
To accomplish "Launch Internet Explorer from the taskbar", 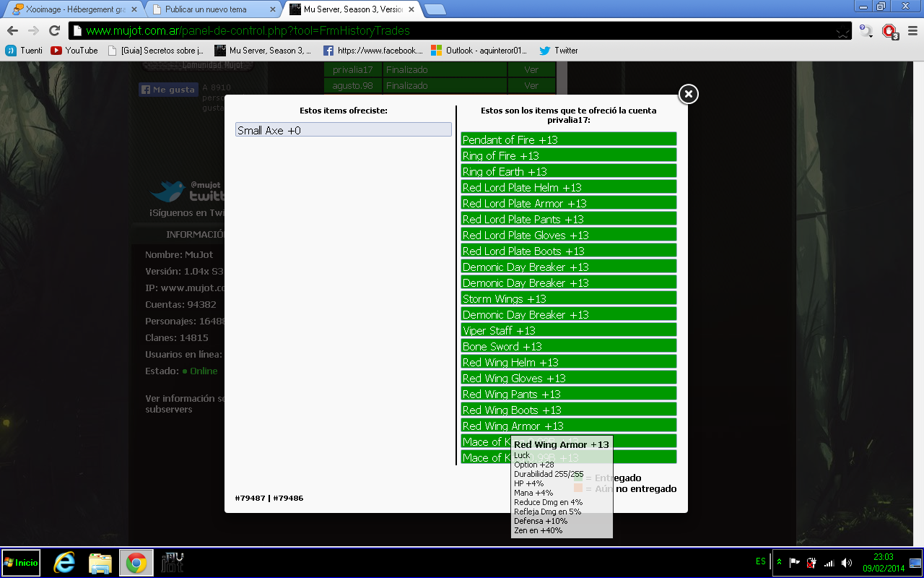I will (64, 563).
